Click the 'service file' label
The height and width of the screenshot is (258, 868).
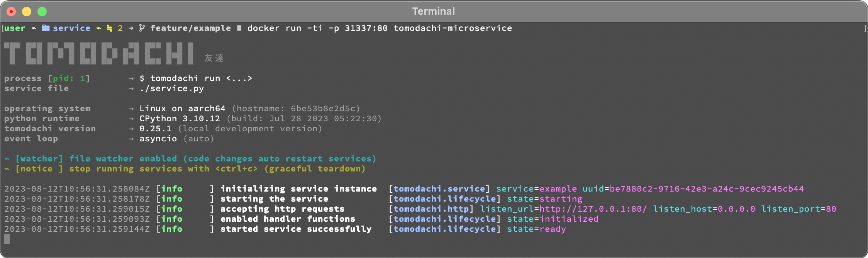(36, 88)
